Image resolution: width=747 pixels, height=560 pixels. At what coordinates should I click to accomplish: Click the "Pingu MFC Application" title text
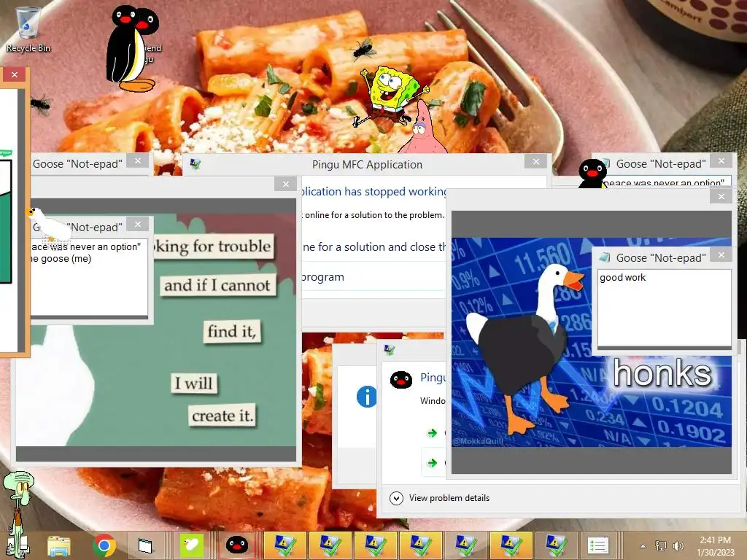(x=367, y=165)
